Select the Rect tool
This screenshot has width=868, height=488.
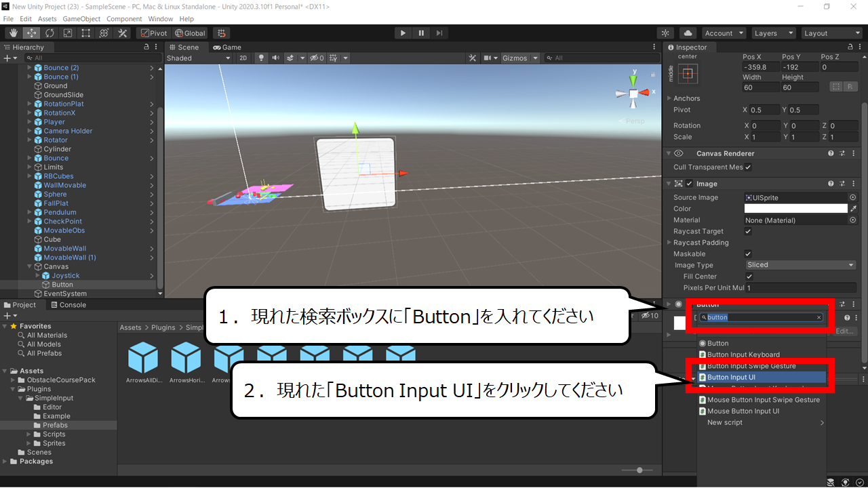[x=86, y=33]
